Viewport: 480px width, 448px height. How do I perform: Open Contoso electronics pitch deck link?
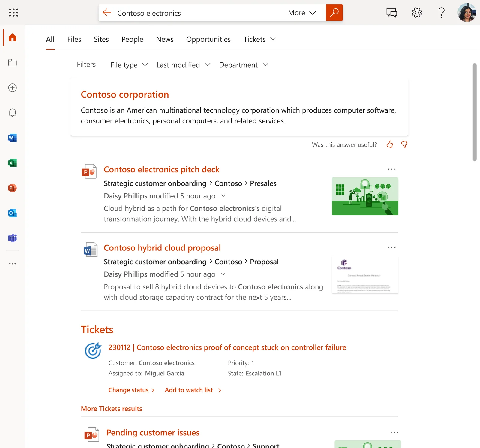point(162,170)
